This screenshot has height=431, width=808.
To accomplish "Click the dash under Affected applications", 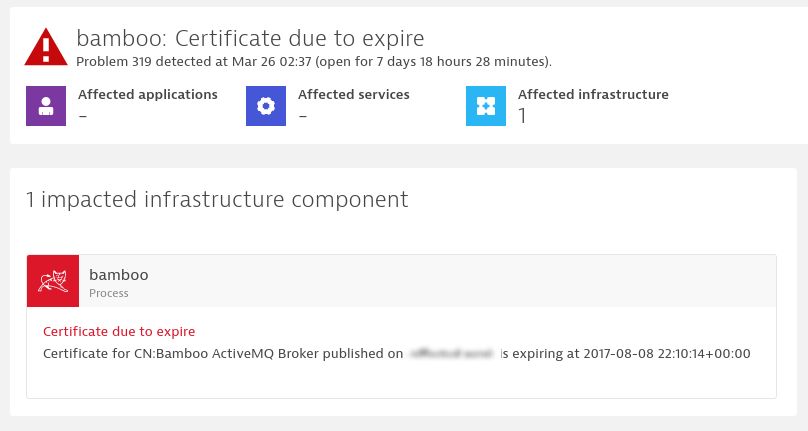I will click(83, 117).
